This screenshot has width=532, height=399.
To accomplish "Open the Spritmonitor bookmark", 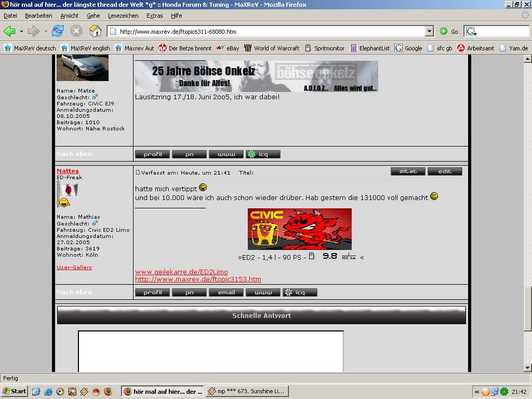I will tap(324, 48).
